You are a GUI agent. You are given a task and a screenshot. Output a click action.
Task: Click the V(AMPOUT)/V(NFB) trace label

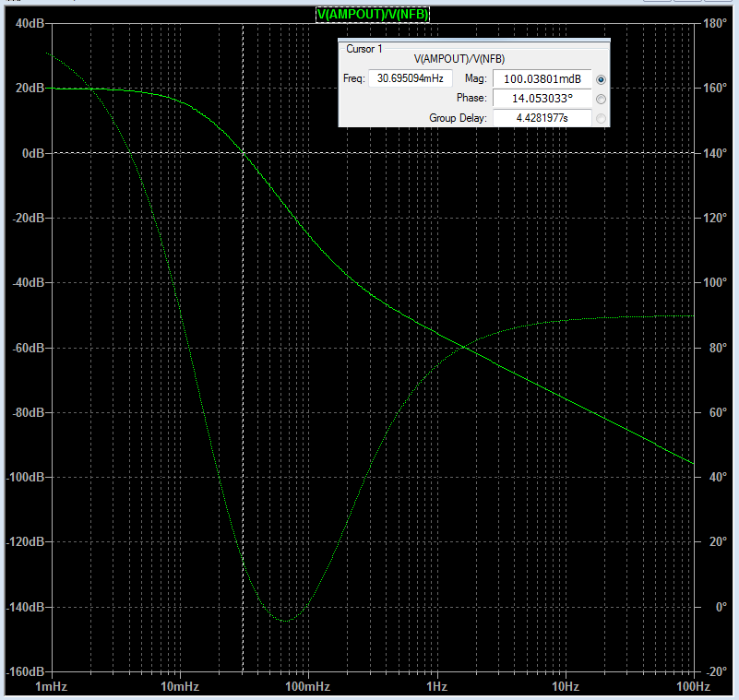tap(373, 15)
